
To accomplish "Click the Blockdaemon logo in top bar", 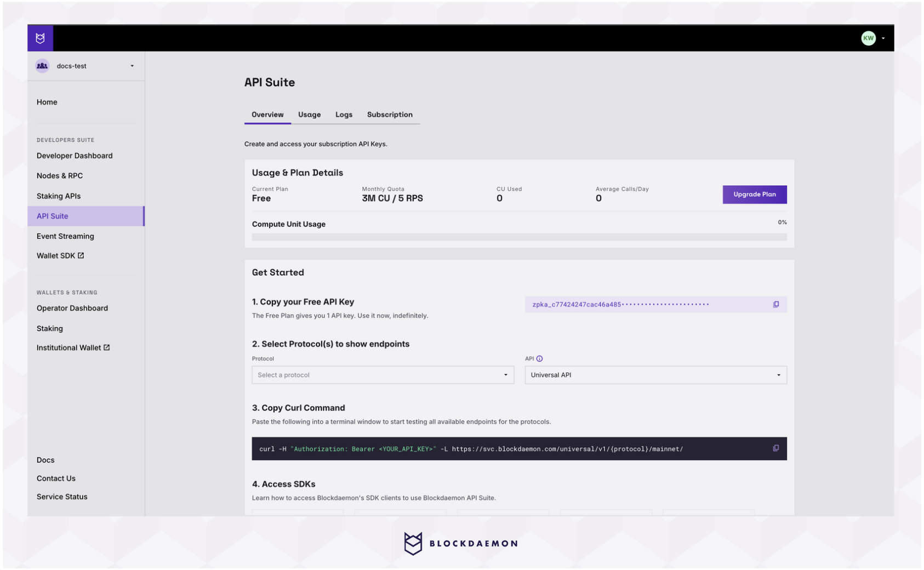I will (x=40, y=38).
